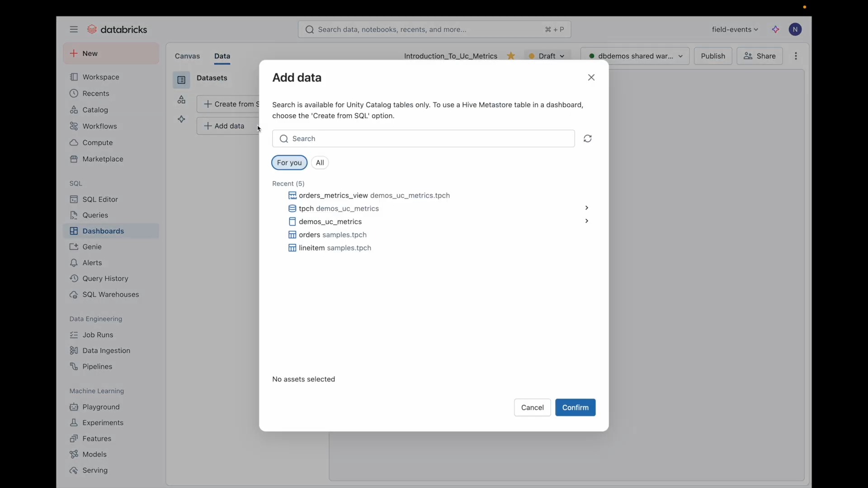This screenshot has width=868, height=488.
Task: Open Pipelines in the sidebar
Action: tap(111, 366)
